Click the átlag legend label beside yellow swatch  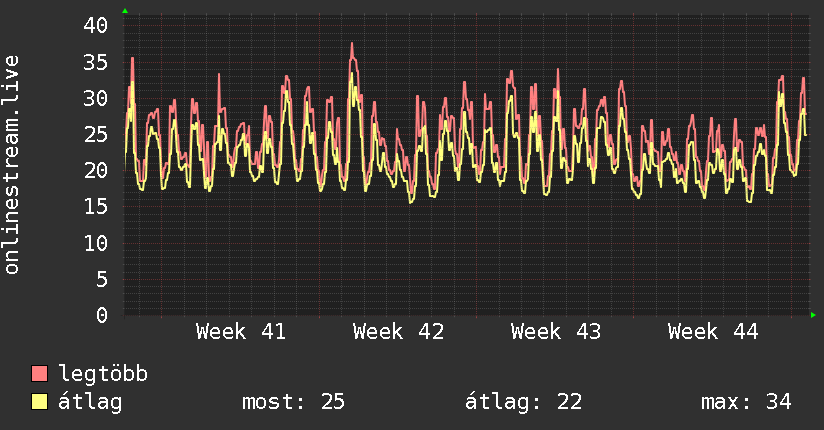click(x=90, y=402)
